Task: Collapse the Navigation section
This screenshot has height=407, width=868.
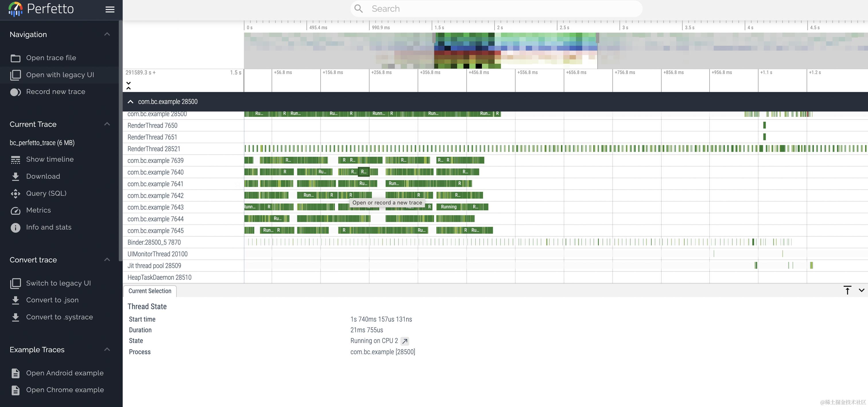Action: click(107, 34)
